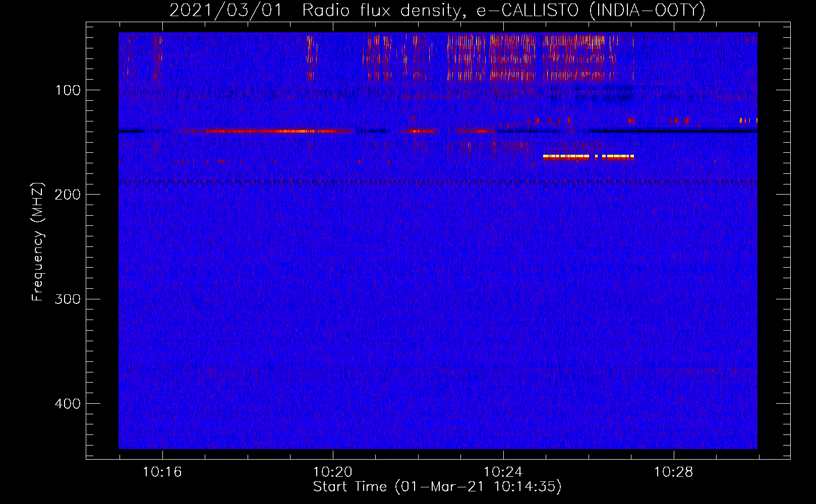816x504 pixels.
Task: Click the bright yellow-white burst band near 165 MHz
Action: point(589,157)
